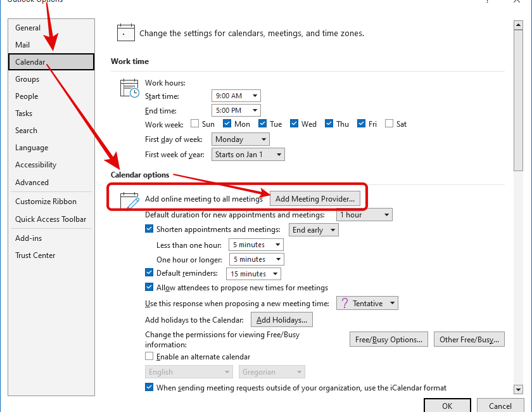The height and width of the screenshot is (412, 532).
Task: Select Calendar options category
Action: pos(51,62)
